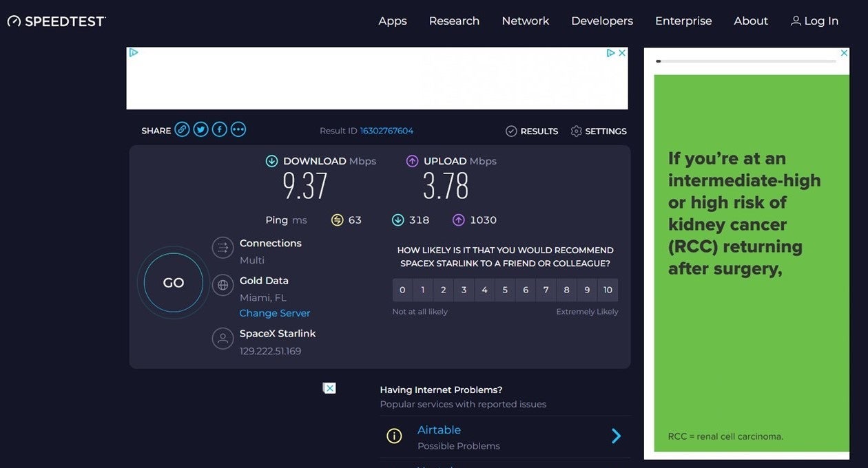The image size is (868, 468).
Task: Select rating 4 for recommendation
Action: [x=484, y=290]
